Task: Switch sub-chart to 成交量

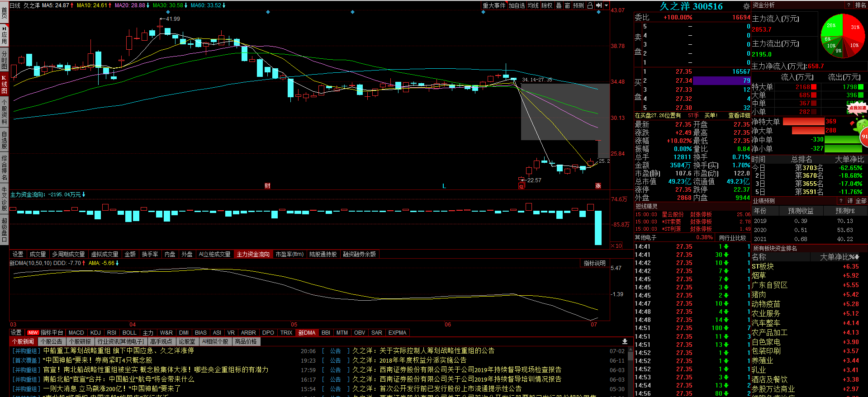Action: coord(38,254)
